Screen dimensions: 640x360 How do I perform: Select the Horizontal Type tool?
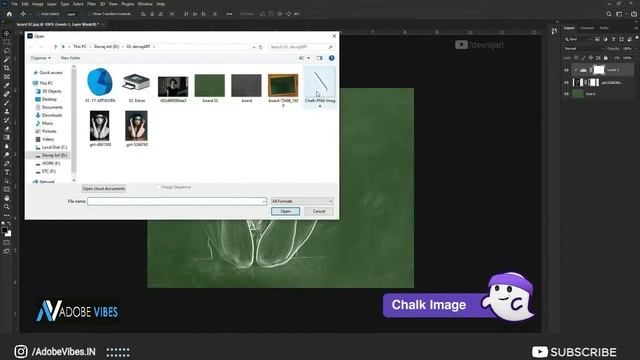point(7,172)
